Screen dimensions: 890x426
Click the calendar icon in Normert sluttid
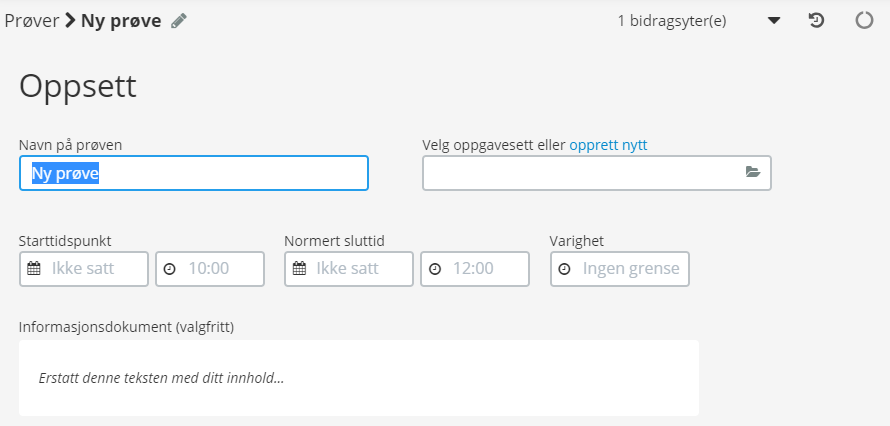(299, 268)
